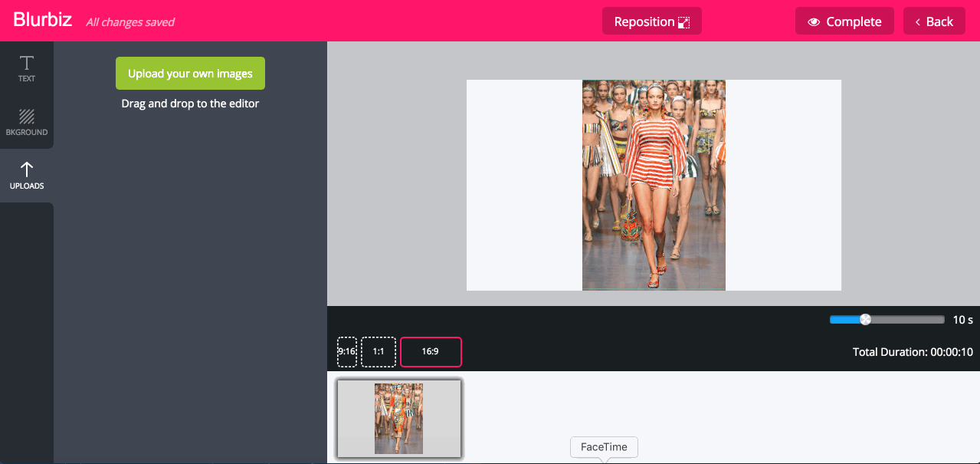The width and height of the screenshot is (980, 464).
Task: Choose the 9:16 aspect ratio
Action: [x=347, y=352]
